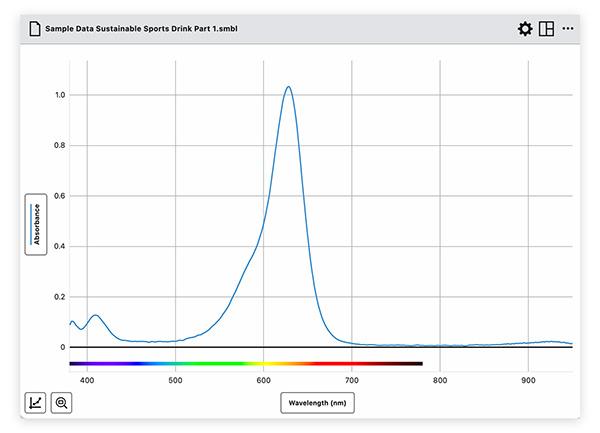Click the graph tools icon at bottom left
This screenshot has height=433, width=600.
pos(35,403)
